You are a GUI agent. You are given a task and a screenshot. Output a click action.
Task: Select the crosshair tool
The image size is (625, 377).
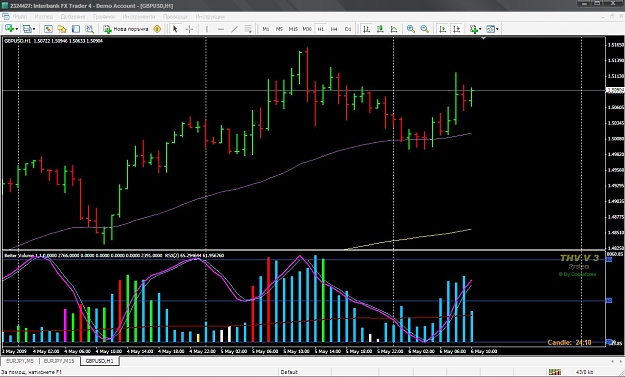189,29
